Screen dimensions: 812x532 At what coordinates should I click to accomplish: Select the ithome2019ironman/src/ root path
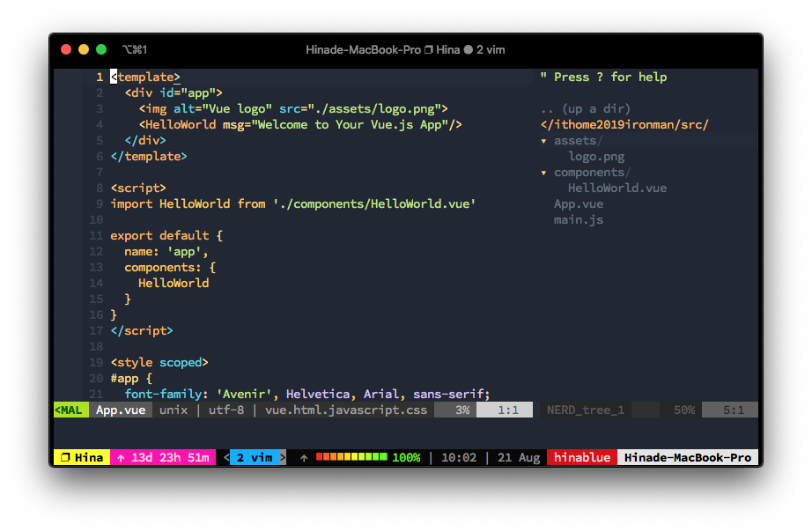tap(624, 125)
